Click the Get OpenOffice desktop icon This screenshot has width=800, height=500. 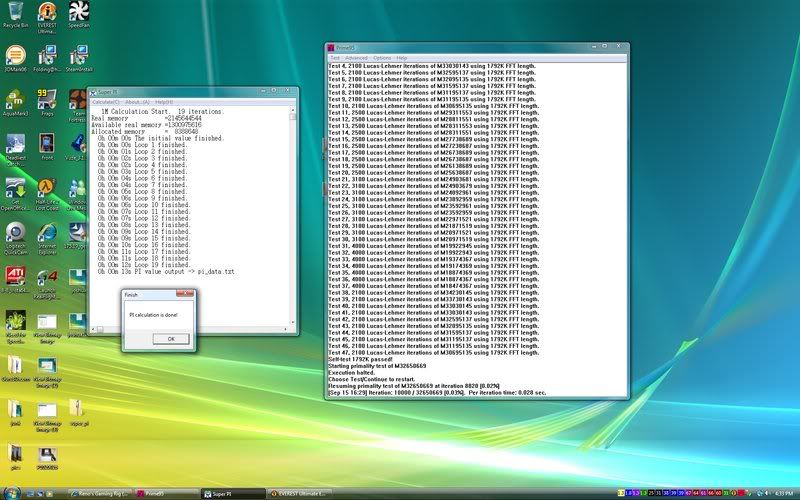(x=15, y=194)
